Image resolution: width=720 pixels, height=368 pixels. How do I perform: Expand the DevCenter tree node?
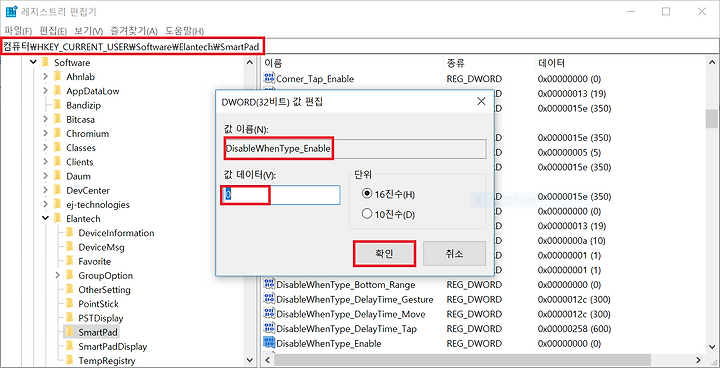click(45, 191)
